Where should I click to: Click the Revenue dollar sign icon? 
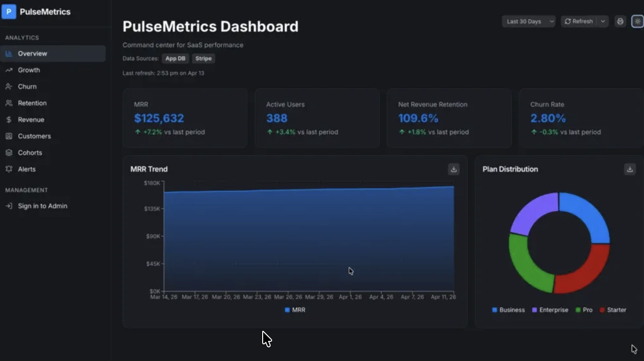pyautogui.click(x=9, y=120)
